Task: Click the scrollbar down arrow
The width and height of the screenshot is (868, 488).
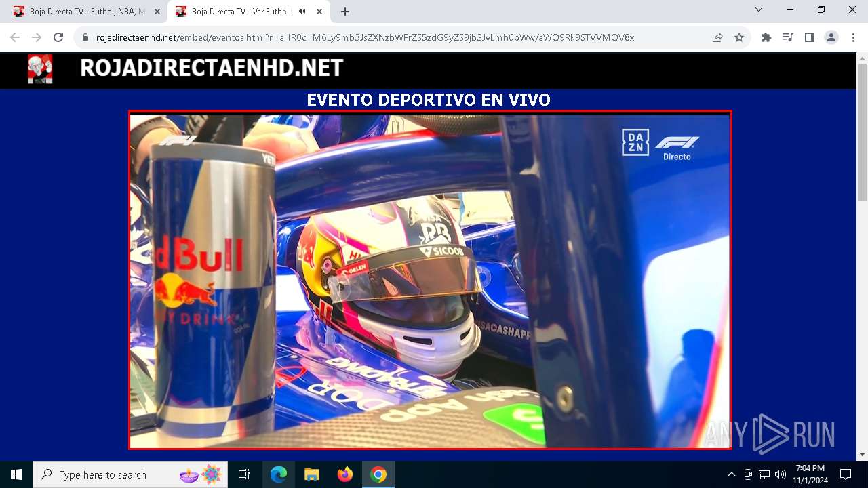Action: [862, 455]
